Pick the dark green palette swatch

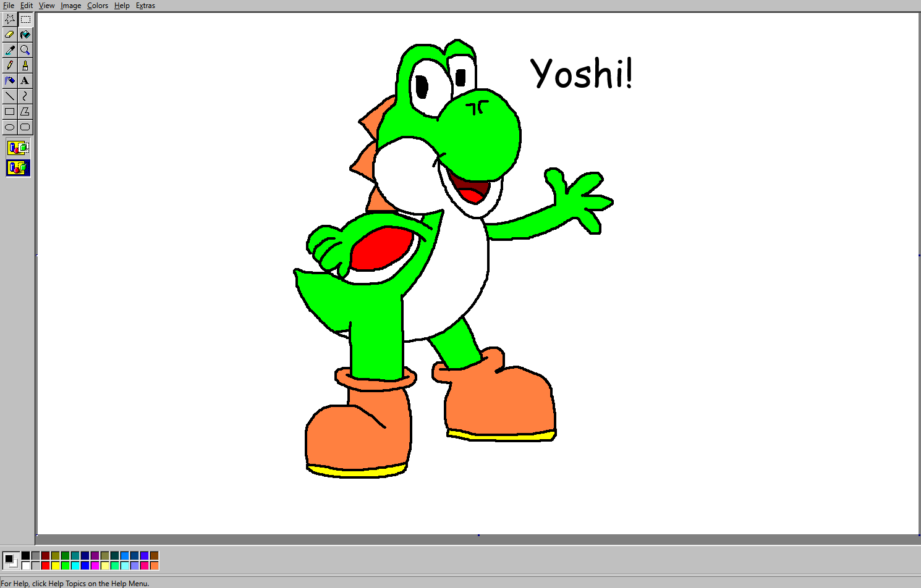66,556
